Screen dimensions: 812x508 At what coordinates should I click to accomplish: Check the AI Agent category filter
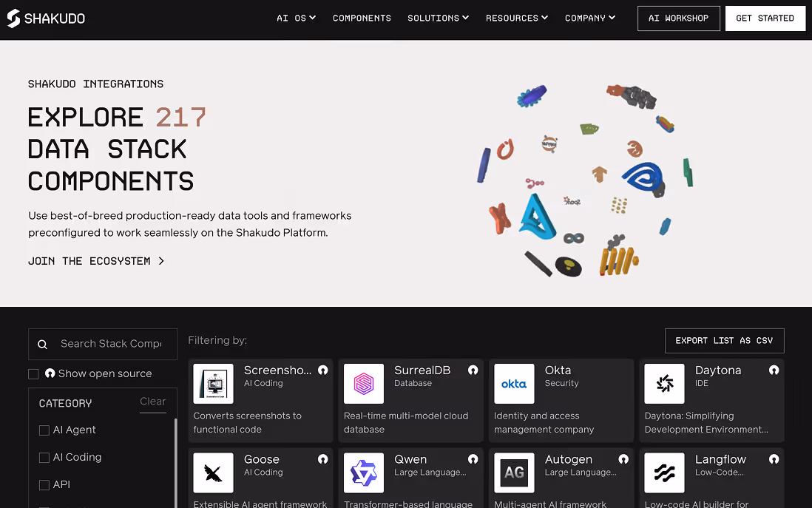click(x=44, y=430)
